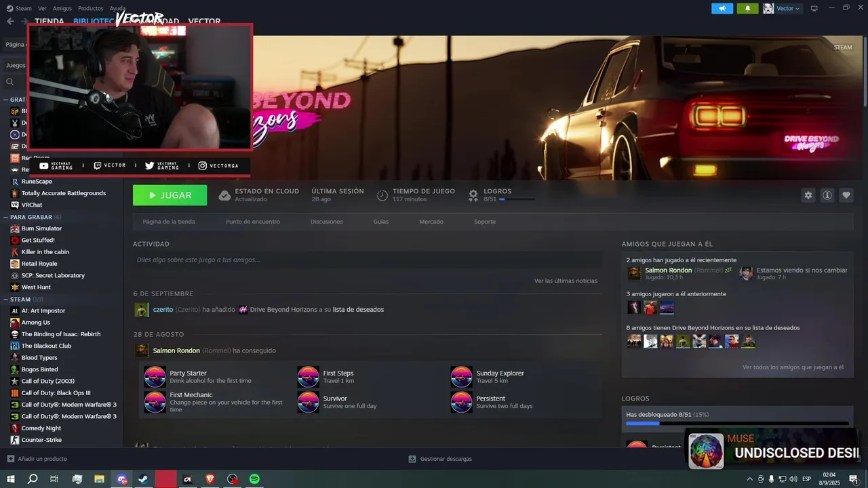Open the Mercado tab
The width and height of the screenshot is (868, 488).
tap(431, 222)
